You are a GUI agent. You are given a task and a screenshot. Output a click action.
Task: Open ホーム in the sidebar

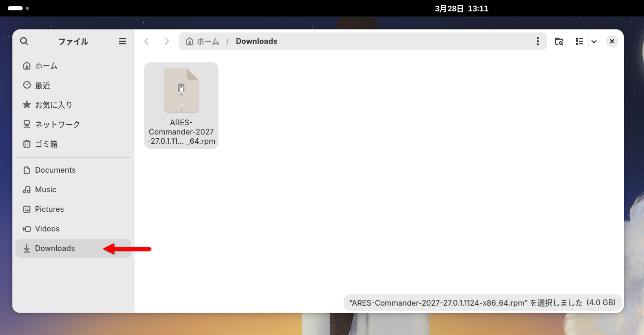pos(46,66)
